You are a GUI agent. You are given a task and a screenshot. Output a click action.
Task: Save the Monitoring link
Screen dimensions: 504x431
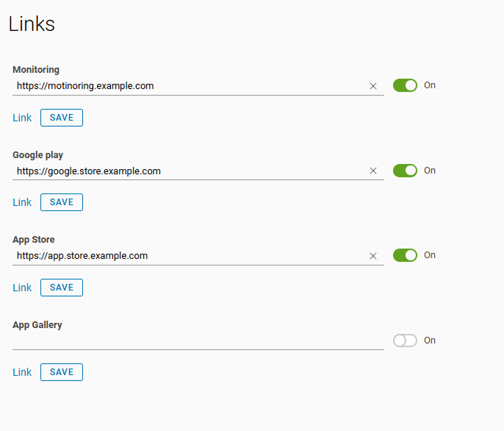click(62, 118)
